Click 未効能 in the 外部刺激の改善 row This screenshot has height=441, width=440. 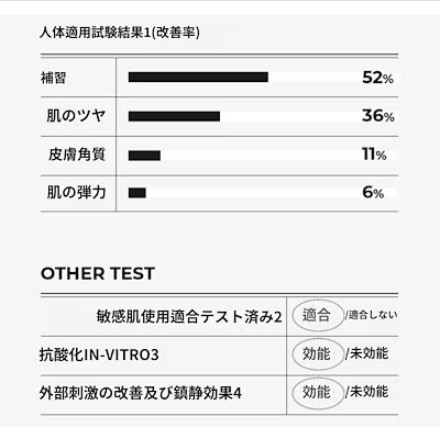pyautogui.click(x=369, y=392)
